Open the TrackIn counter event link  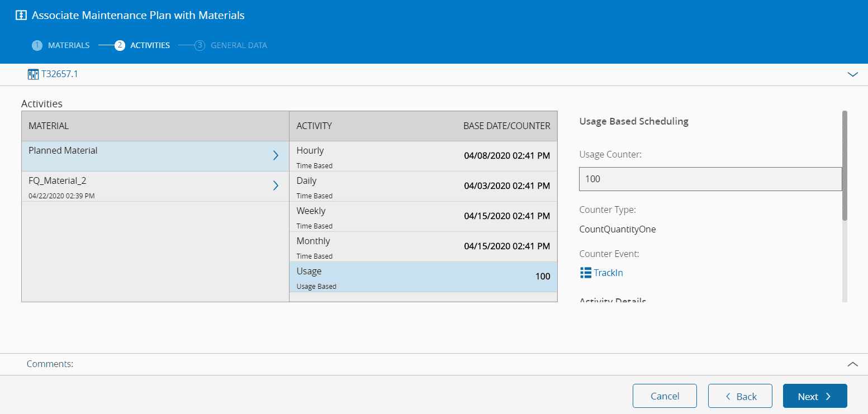tap(608, 273)
